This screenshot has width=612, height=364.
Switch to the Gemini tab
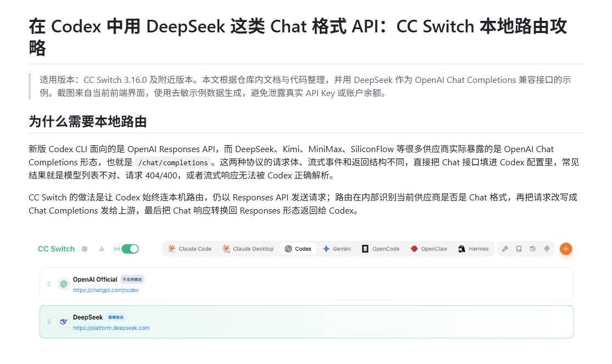[337, 249]
